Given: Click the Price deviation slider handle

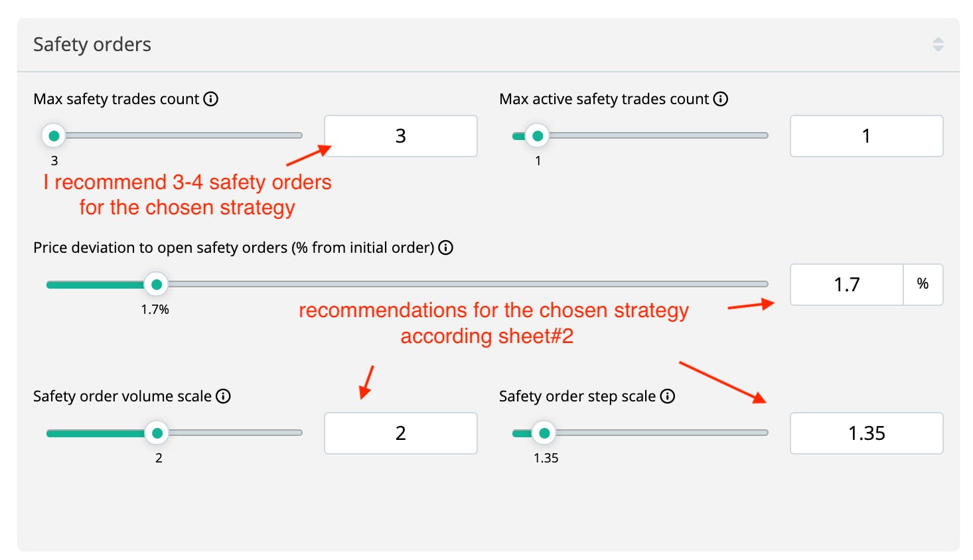Looking at the screenshot, I should click(157, 285).
